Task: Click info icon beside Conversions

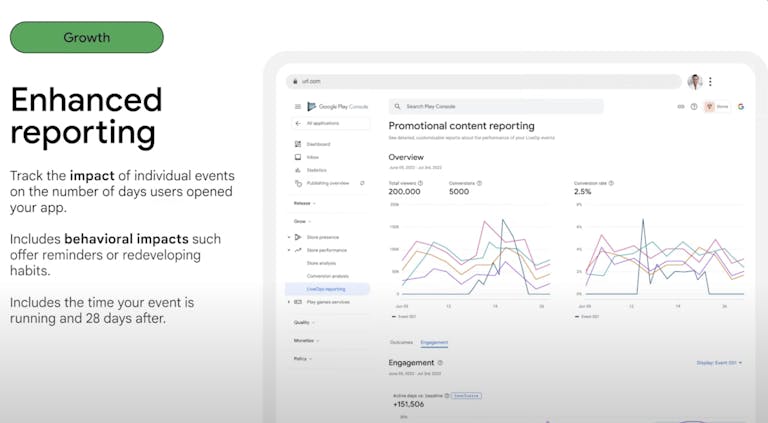Action: coord(480,183)
